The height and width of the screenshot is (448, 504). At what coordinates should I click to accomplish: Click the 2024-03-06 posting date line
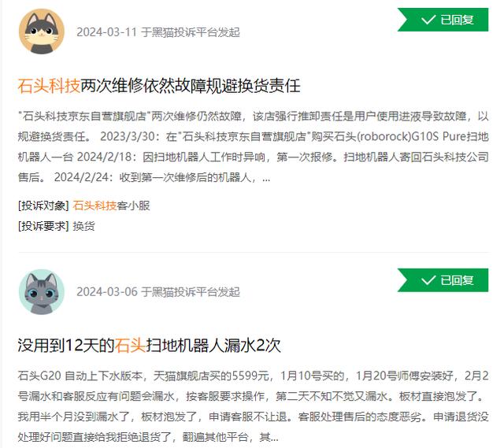point(158,292)
